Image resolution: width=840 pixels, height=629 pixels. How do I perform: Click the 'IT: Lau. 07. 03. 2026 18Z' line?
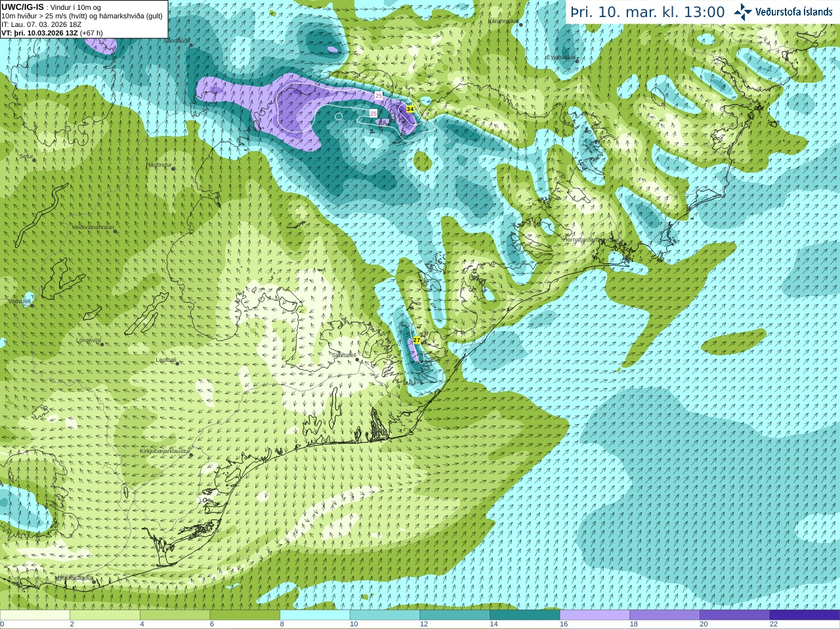pyautogui.click(x=41, y=24)
